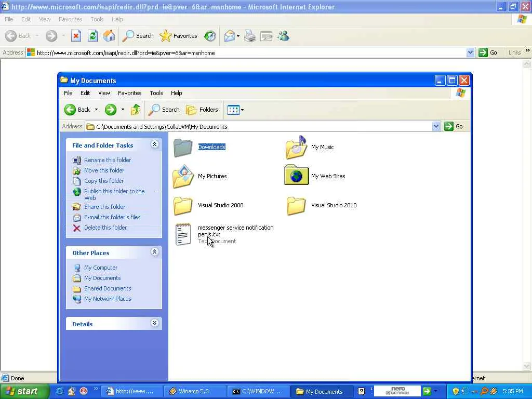Click Print icon in Internet Explorer toolbar
This screenshot has height=399, width=532.
click(x=250, y=36)
